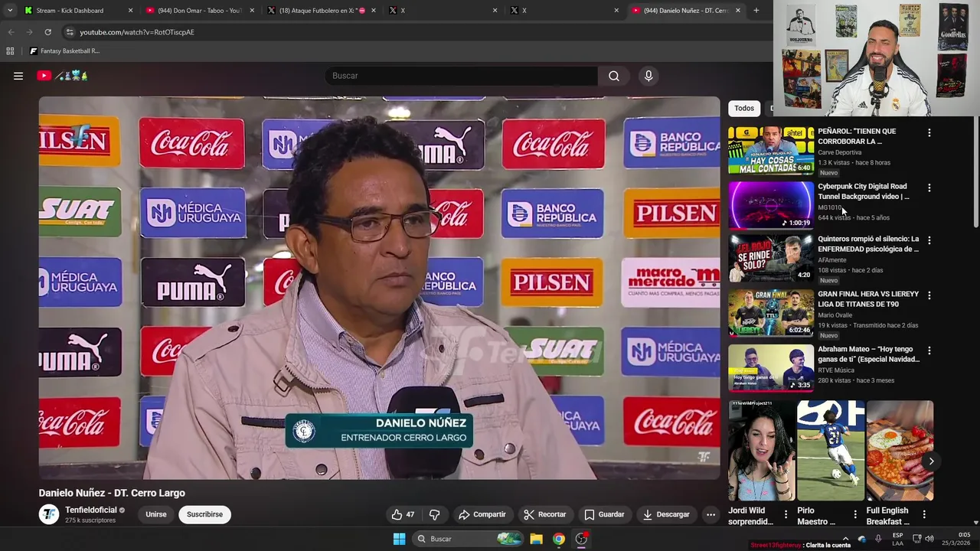Click the Danielo Nuñez video player
The height and width of the screenshot is (551, 980).
(x=380, y=289)
